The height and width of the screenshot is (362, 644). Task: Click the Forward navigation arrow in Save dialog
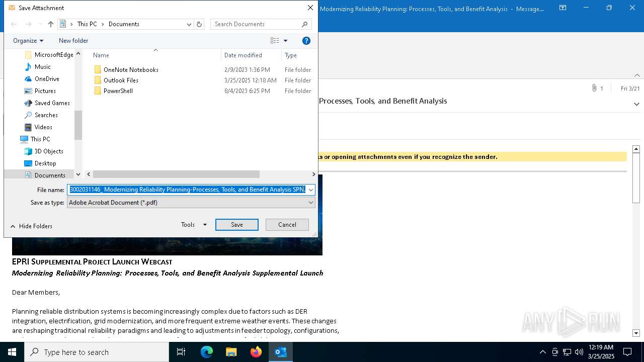pos(29,24)
